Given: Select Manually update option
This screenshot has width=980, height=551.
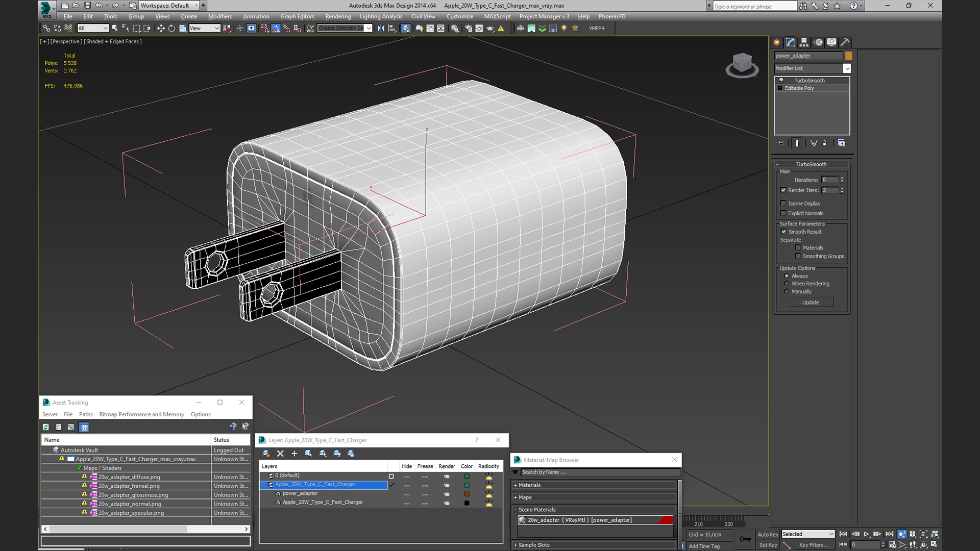Looking at the screenshot, I should pyautogui.click(x=787, y=292).
